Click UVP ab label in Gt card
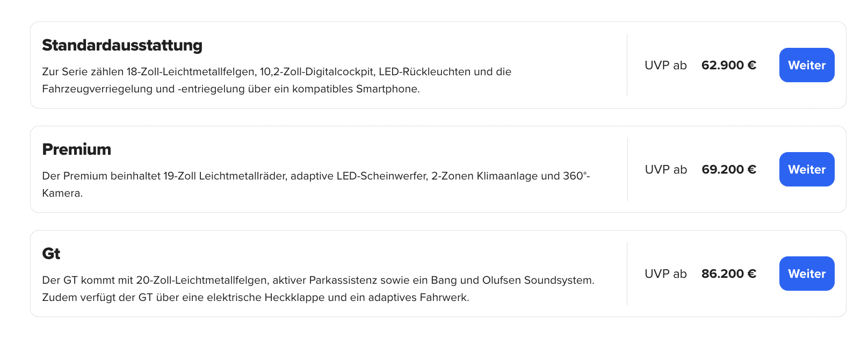This screenshot has width=868, height=359. [666, 274]
